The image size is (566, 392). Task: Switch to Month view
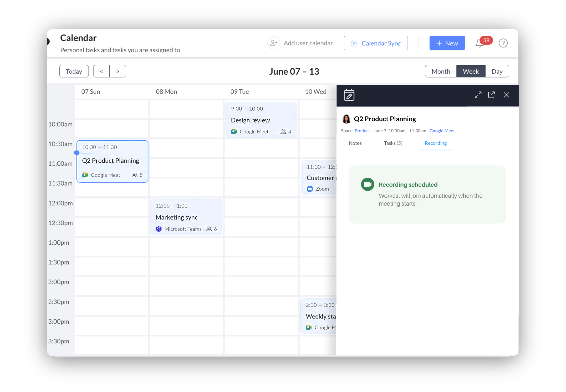(441, 71)
